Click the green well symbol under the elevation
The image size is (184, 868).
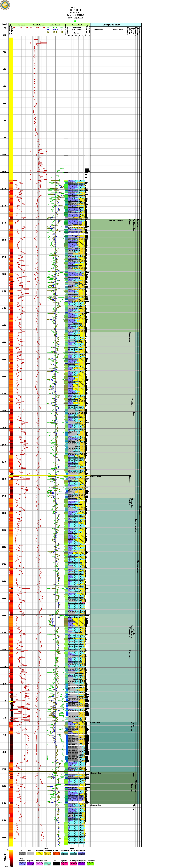tap(75, 21)
